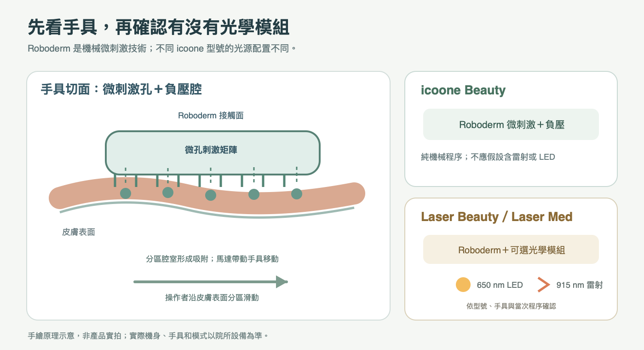Click caption 分區腔室形成吸附；馬達帶動手具移動
Screen dimensions: 644x350
point(212,259)
